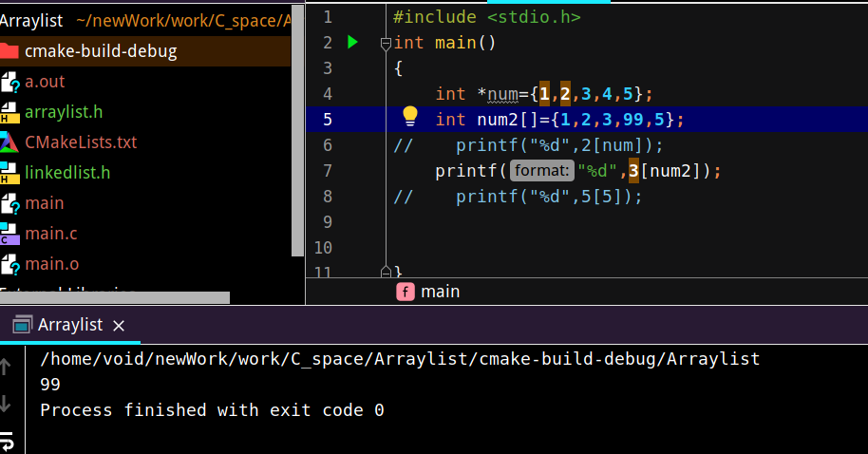This screenshot has width=868, height=454.
Task: Click the header icon beside linkedlist.h
Action: coord(9,173)
